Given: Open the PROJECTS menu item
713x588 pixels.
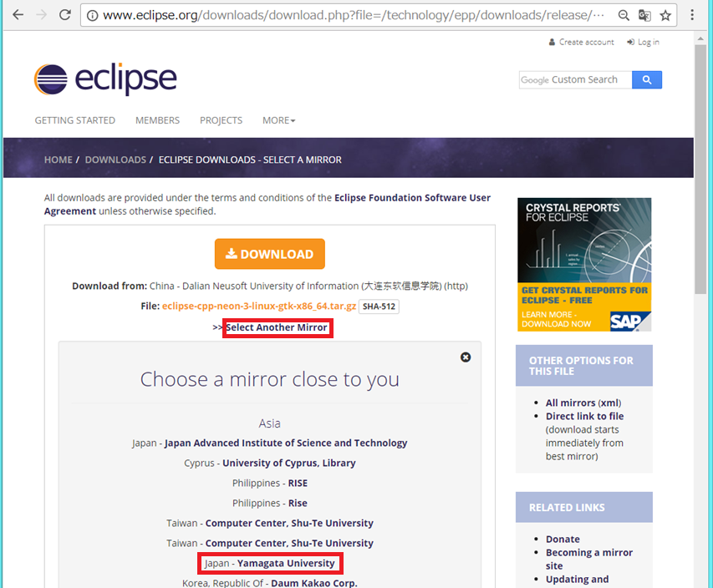Looking at the screenshot, I should point(221,120).
